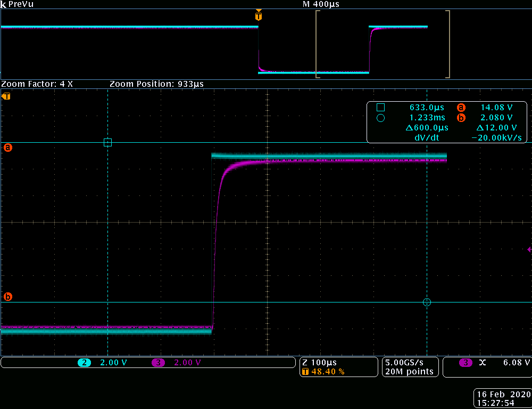Viewport: 532px width, 409px height.
Task: Select horizontal cursor 'b' marker on left edge
Action: click(x=7, y=297)
